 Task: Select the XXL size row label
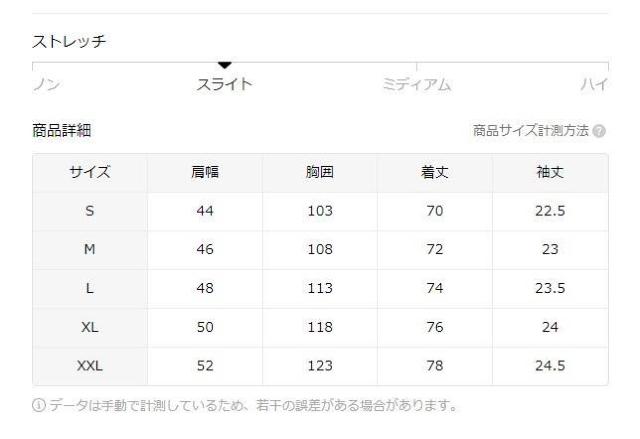point(90,366)
